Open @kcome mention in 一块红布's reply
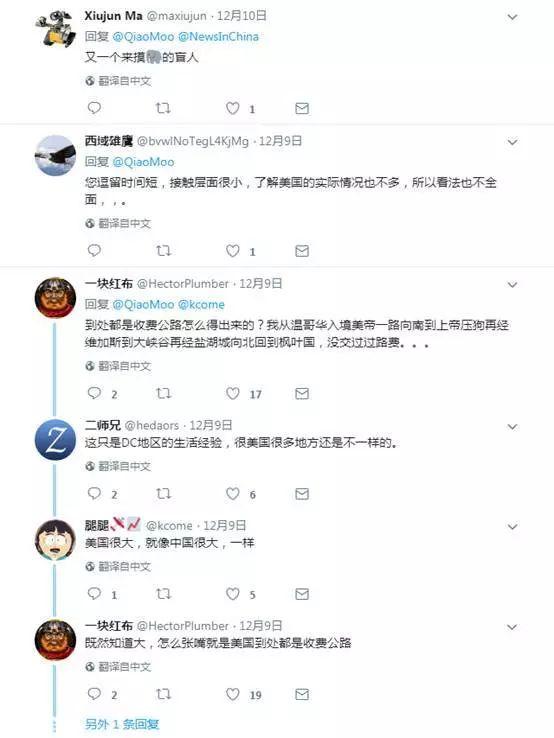Viewport: 554px width, 738px height. [201, 305]
